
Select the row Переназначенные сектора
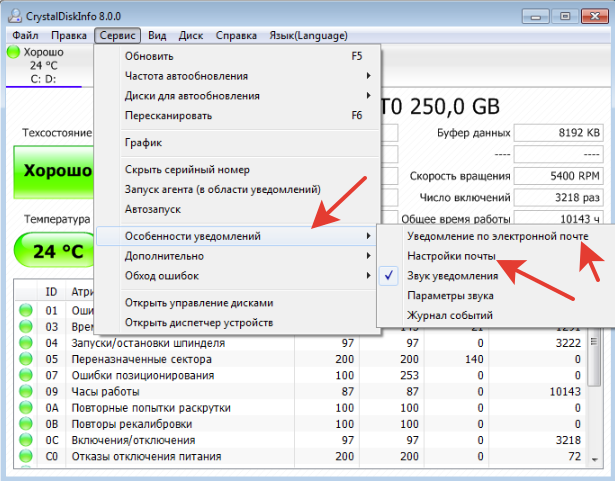[300, 359]
